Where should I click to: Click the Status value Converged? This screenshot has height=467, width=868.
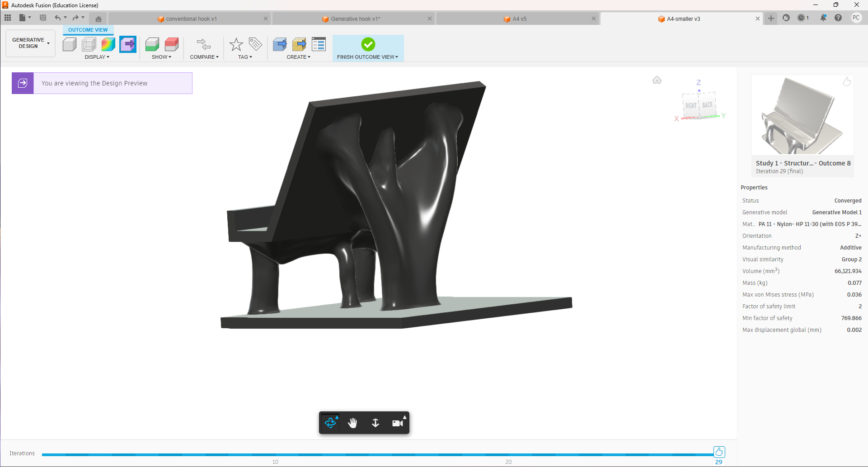point(848,201)
